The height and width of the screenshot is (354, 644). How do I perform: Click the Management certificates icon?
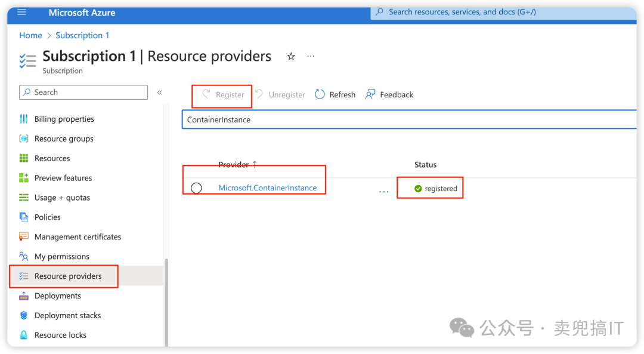tap(24, 237)
